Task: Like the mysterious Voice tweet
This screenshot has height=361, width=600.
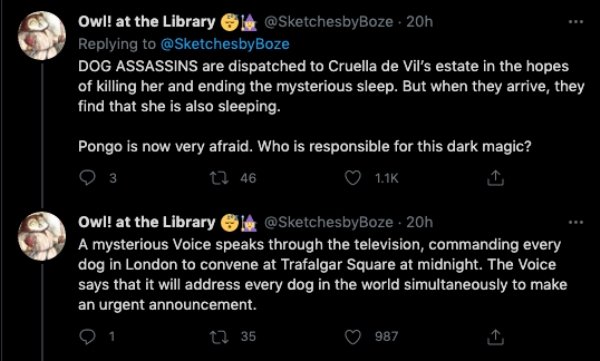Action: point(352,336)
